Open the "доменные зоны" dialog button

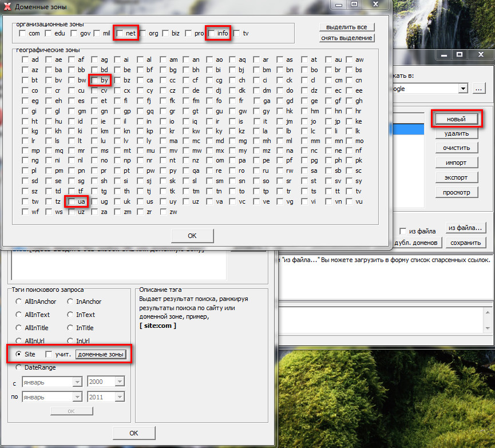pyautogui.click(x=100, y=354)
